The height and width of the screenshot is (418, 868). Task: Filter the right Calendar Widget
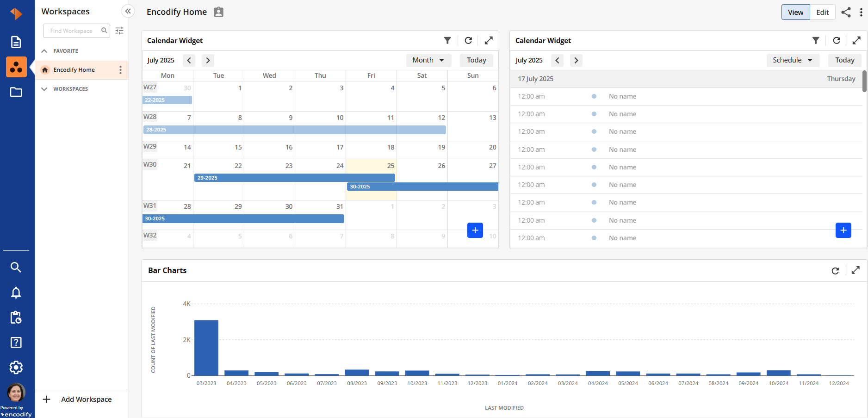816,40
